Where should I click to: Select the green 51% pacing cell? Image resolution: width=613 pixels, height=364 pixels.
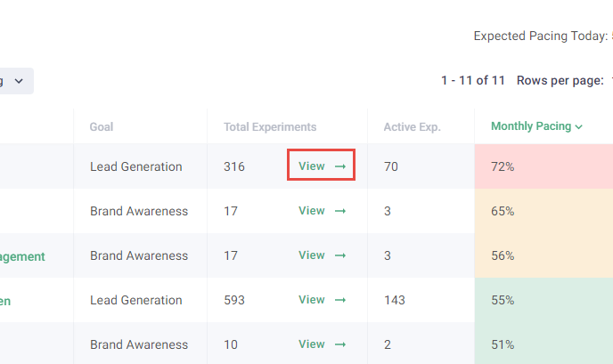(x=544, y=344)
